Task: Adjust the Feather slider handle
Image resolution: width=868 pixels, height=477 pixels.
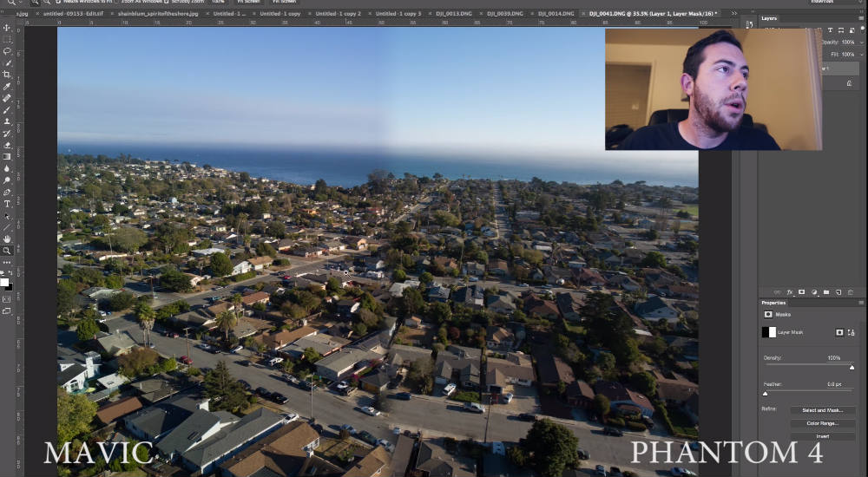Action: click(x=765, y=394)
